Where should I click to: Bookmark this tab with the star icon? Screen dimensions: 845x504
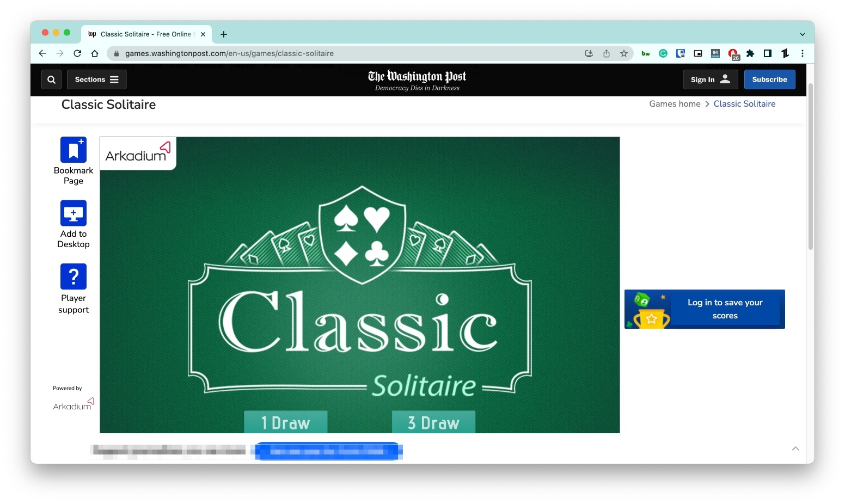pos(624,53)
